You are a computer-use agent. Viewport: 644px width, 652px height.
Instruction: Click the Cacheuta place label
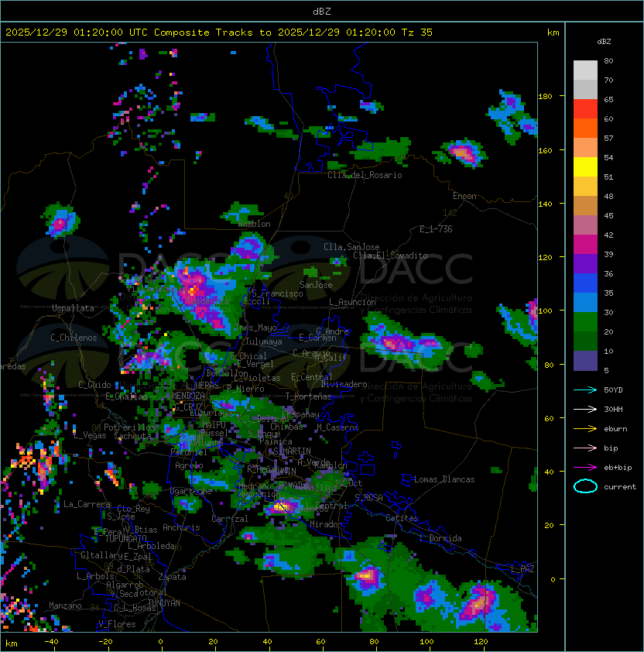click(x=132, y=435)
